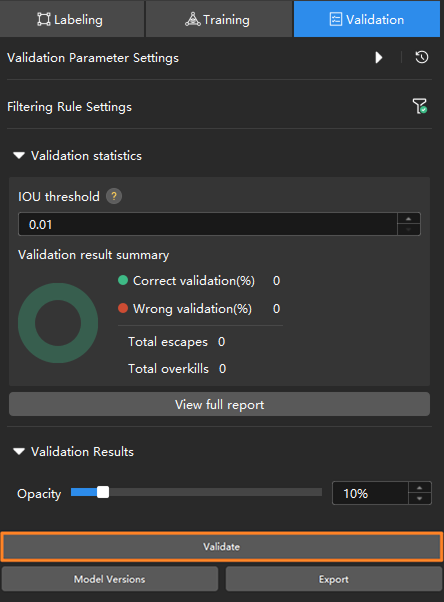Select the Validation tab

(x=367, y=19)
